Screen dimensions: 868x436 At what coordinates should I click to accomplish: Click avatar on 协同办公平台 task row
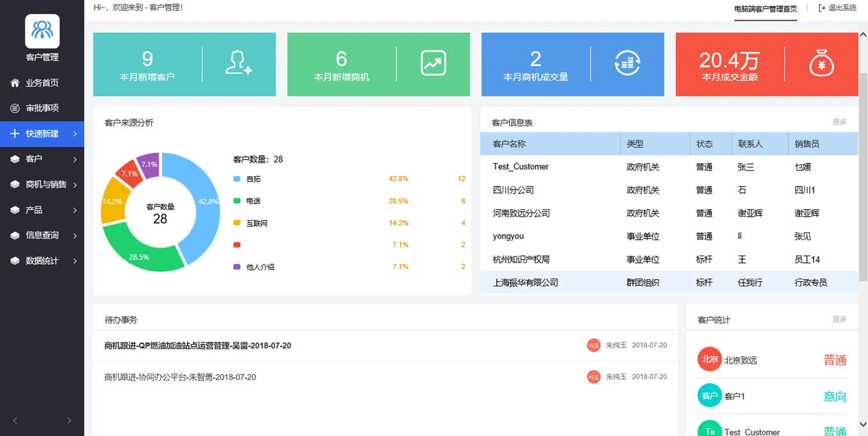pos(594,377)
